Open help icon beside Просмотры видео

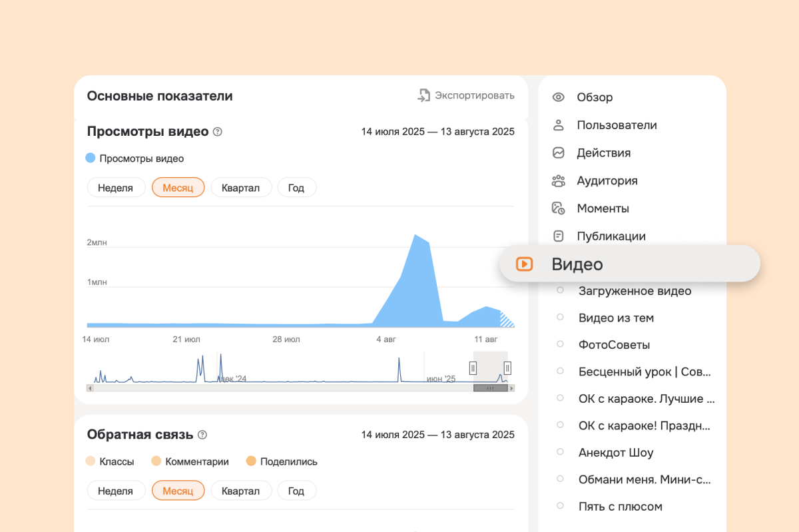(217, 132)
